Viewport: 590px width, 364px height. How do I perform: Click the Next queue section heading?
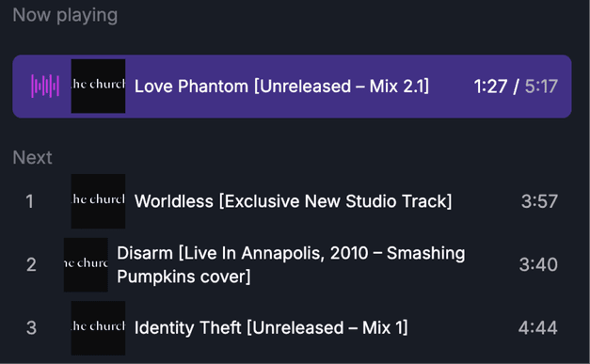[x=32, y=158]
